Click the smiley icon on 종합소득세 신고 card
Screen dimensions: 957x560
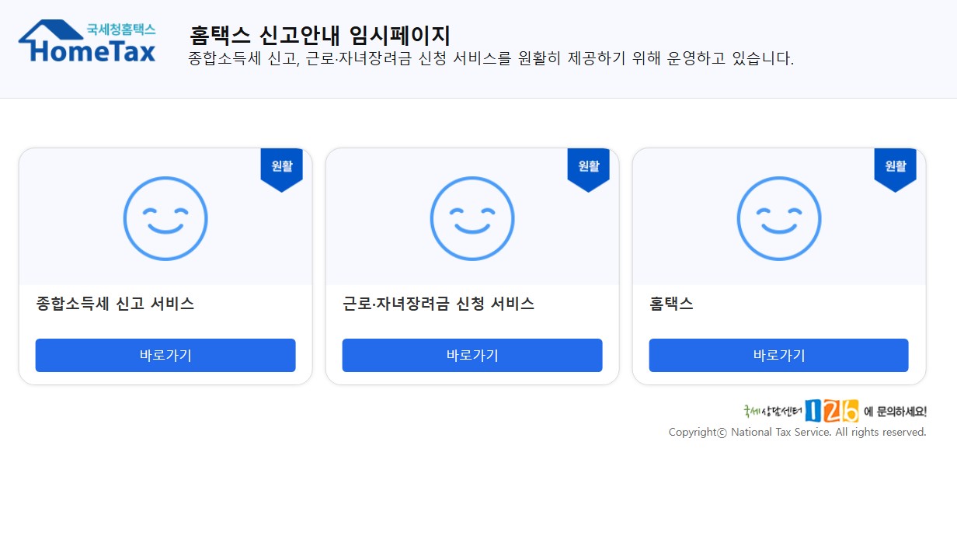(165, 217)
